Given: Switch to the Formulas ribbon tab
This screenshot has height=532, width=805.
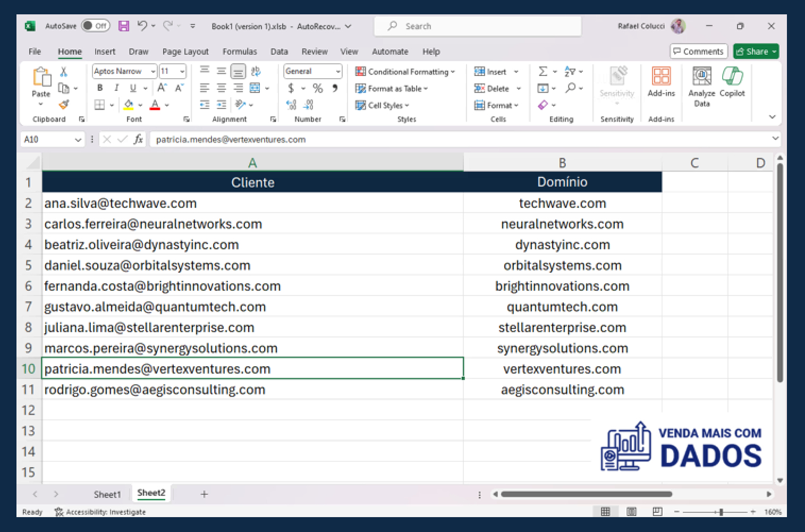Looking at the screenshot, I should click(240, 52).
